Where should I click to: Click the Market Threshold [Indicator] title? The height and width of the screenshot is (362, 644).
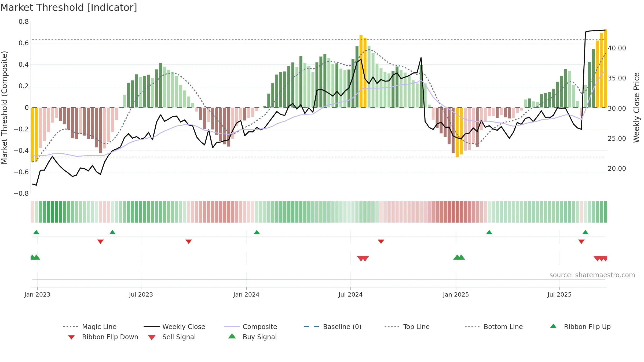click(x=69, y=8)
